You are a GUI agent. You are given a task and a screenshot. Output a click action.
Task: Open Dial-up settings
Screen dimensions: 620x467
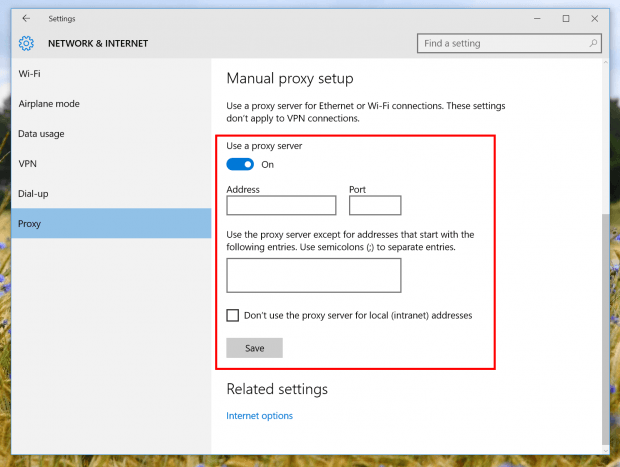pos(111,194)
